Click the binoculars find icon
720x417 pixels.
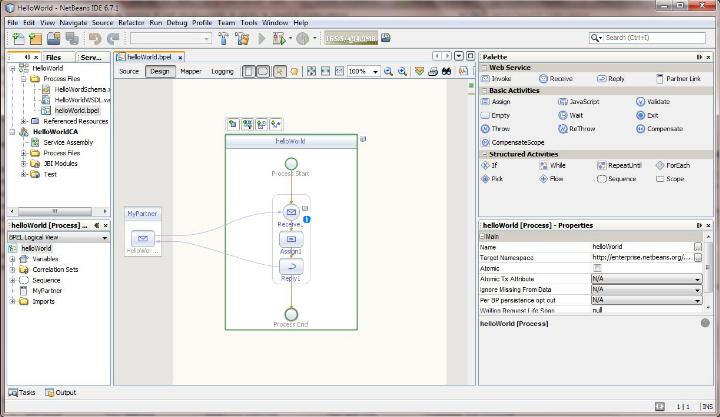pyautogui.click(x=446, y=71)
